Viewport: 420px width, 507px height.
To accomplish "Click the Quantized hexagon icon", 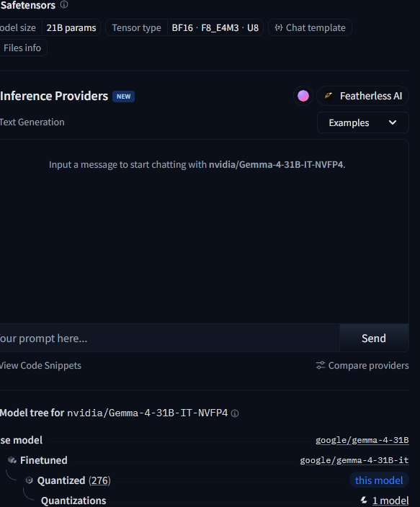I will 29,480.
